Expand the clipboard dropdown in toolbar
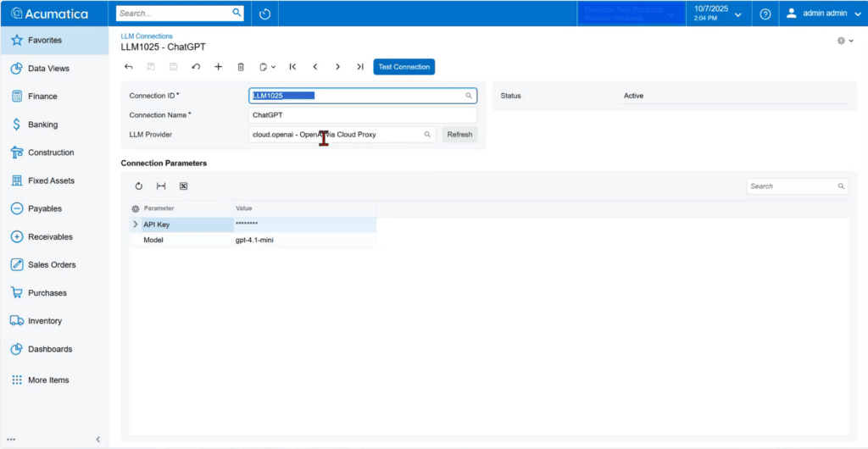The image size is (868, 449). pyautogui.click(x=267, y=67)
